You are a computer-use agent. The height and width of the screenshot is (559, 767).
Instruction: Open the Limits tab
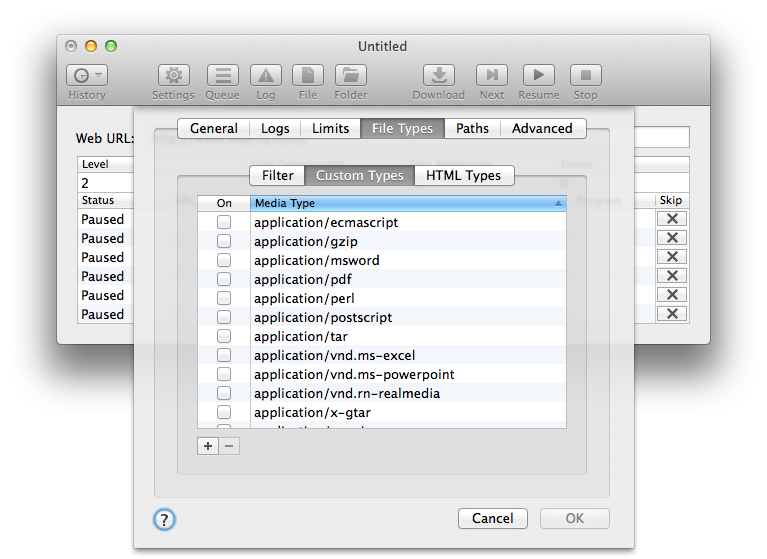tap(331, 129)
